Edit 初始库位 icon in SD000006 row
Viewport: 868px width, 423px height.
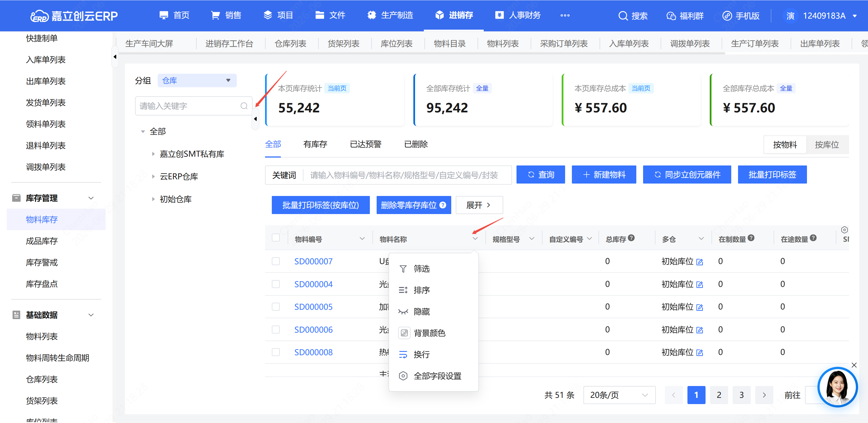click(700, 330)
